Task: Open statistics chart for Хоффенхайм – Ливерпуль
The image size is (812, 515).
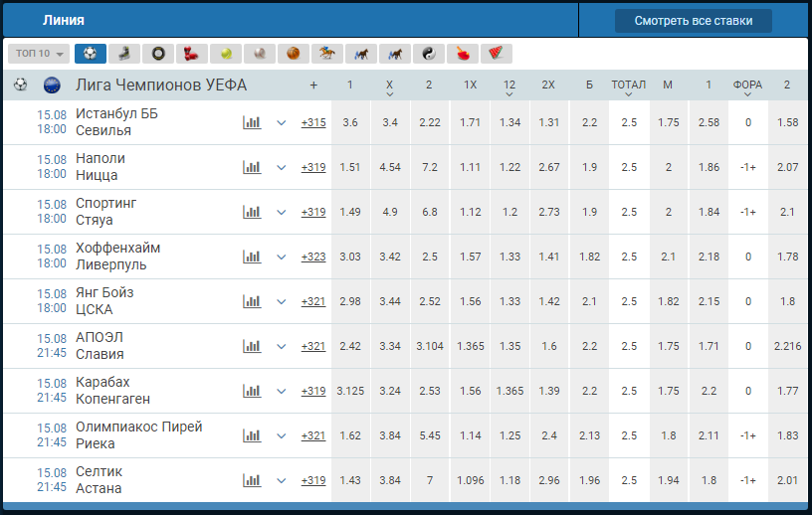Action: pos(252,257)
